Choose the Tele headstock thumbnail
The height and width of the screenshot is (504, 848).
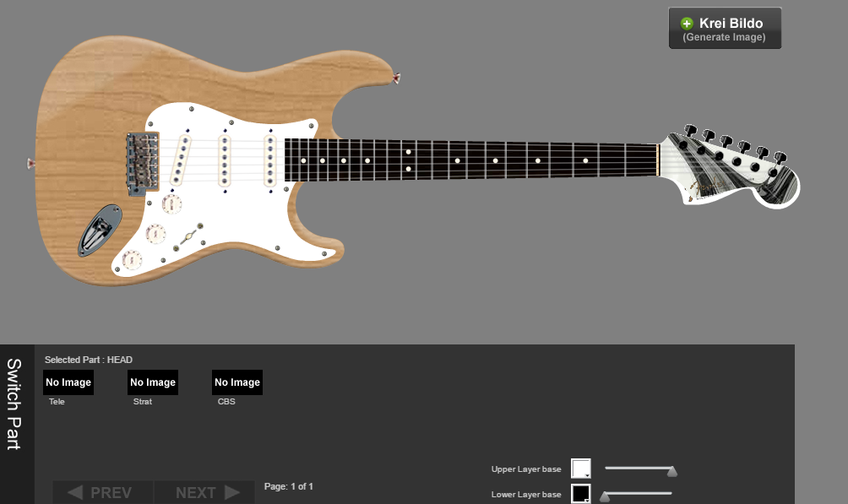point(68,382)
